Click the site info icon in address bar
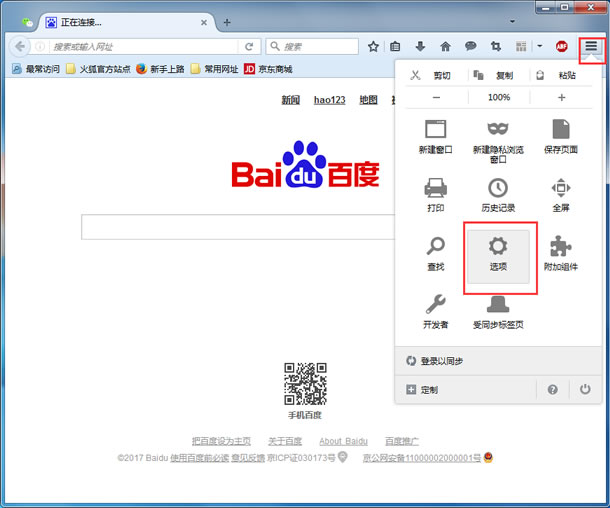This screenshot has height=508, width=610. click(x=40, y=47)
